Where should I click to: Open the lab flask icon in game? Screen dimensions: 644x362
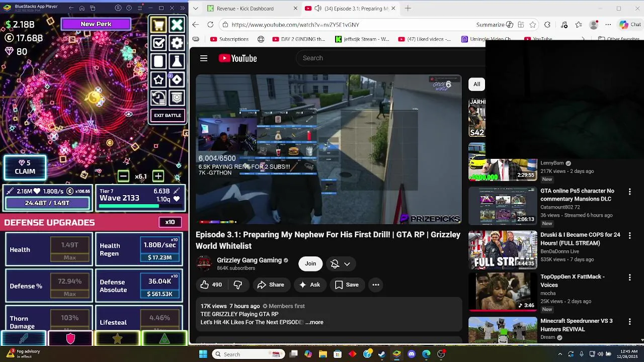[177, 61]
